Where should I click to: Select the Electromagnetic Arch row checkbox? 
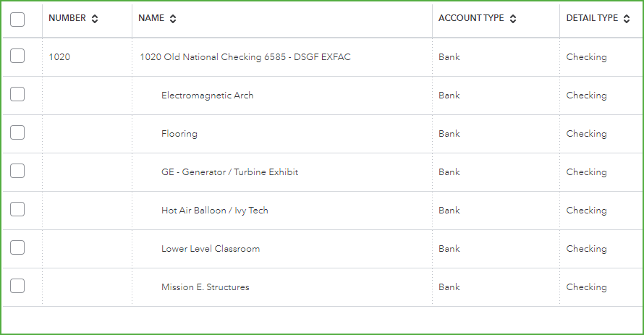[x=17, y=95]
